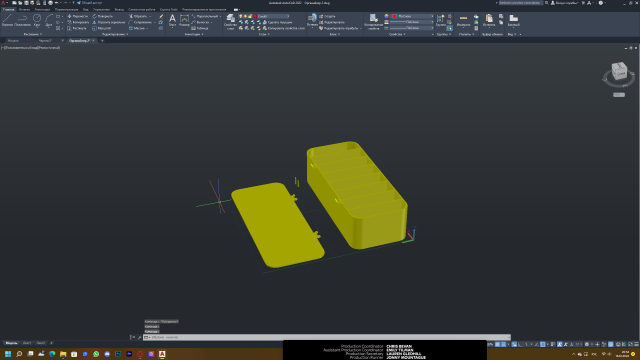Insert a Table (Таблица)
Image resolution: width=640 pixels, height=360 pixels.
pos(200,28)
